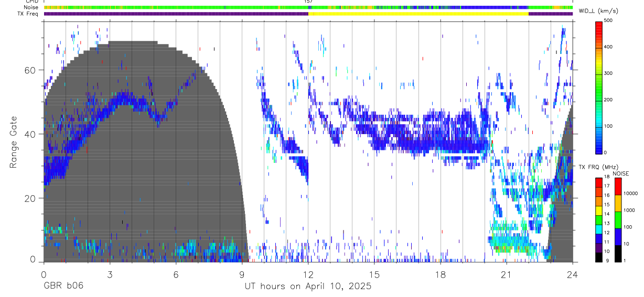Click y-axis tick label 40

31,135
